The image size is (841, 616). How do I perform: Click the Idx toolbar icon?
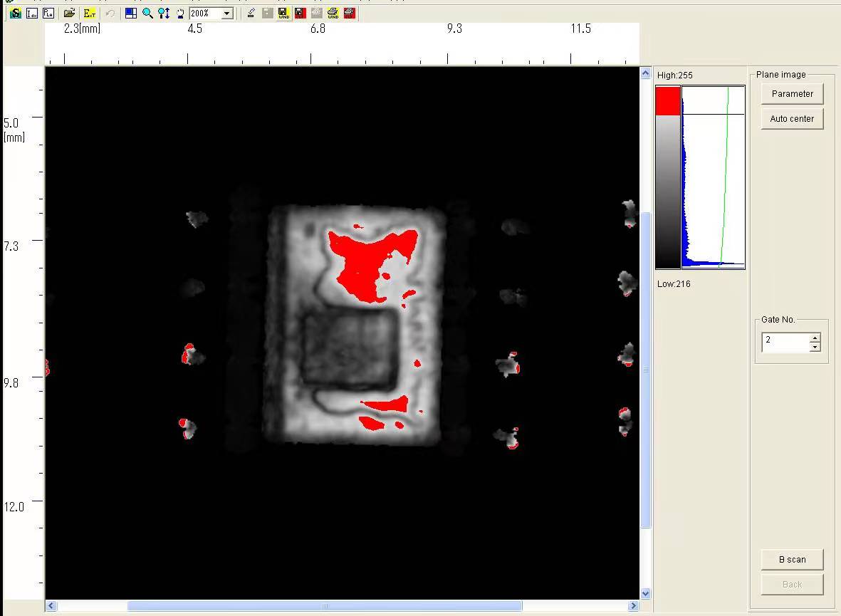pos(32,14)
